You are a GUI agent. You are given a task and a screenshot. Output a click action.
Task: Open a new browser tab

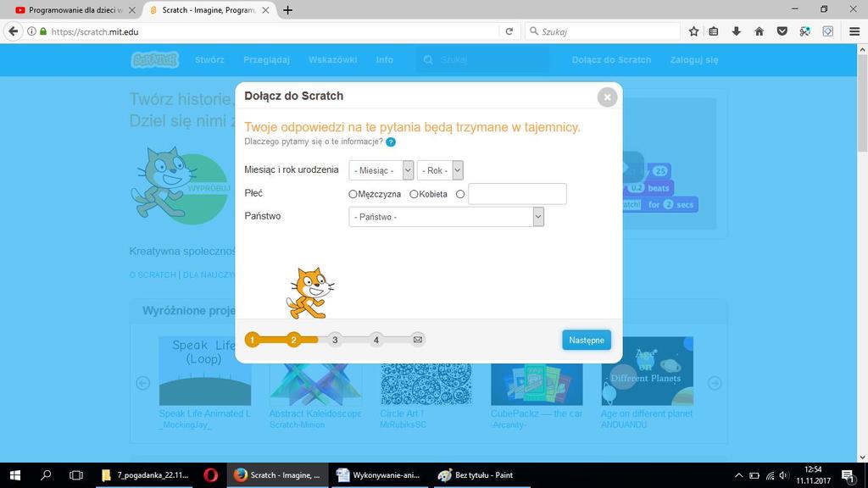pos(288,10)
